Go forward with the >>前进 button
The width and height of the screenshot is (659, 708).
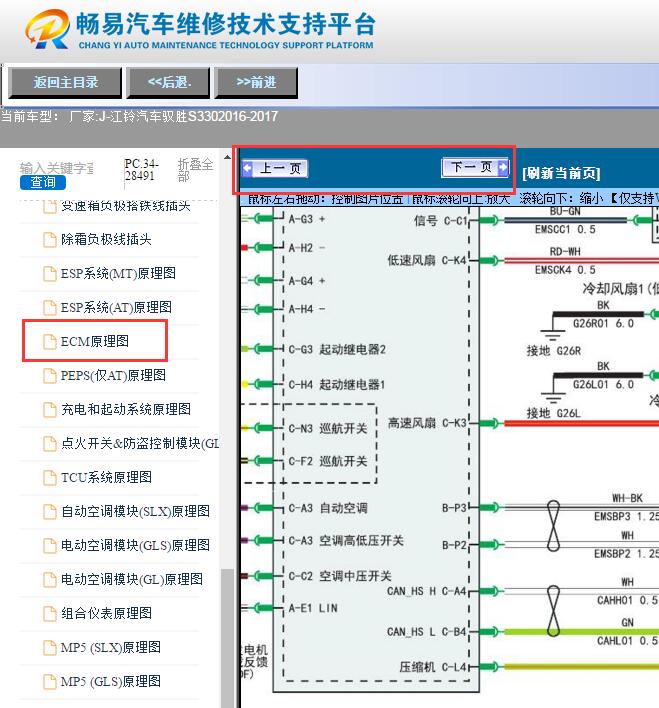(256, 83)
